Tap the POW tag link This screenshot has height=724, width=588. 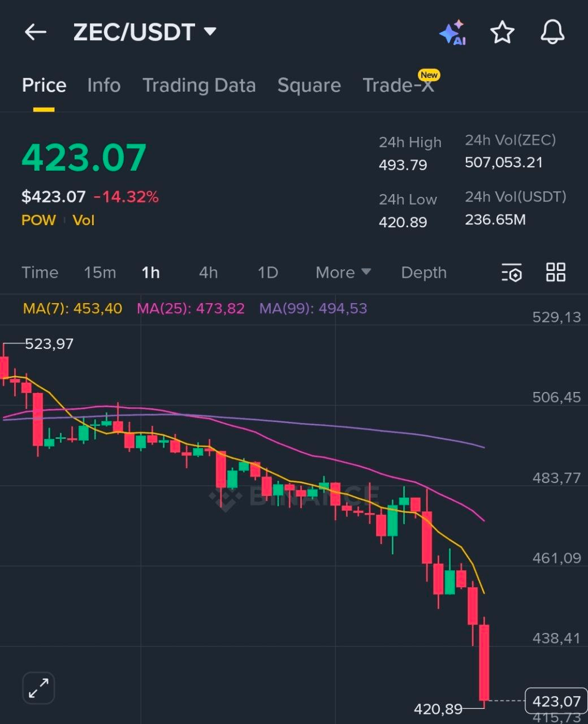coord(38,220)
